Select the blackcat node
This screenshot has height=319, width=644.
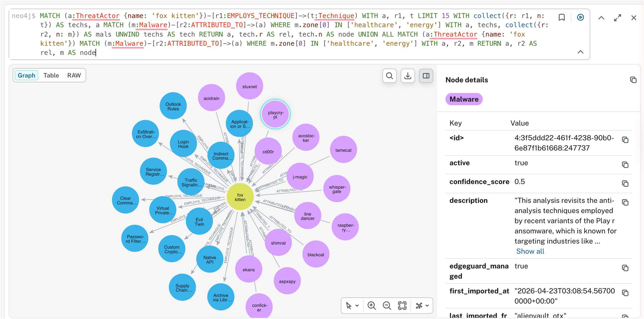pyautogui.click(x=316, y=254)
